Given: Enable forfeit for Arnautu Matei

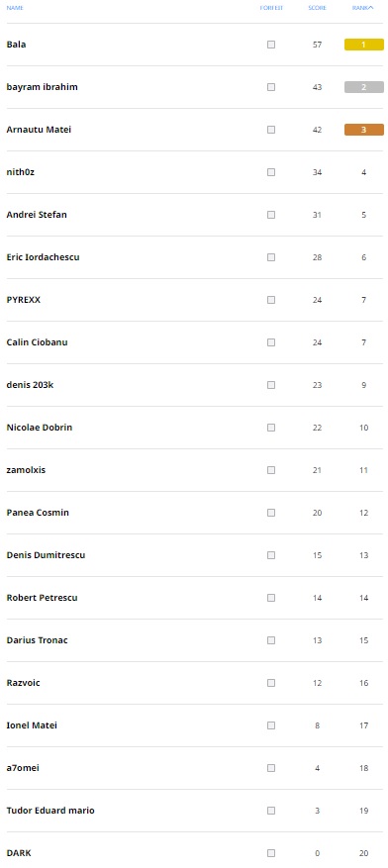Looking at the screenshot, I should tap(271, 130).
